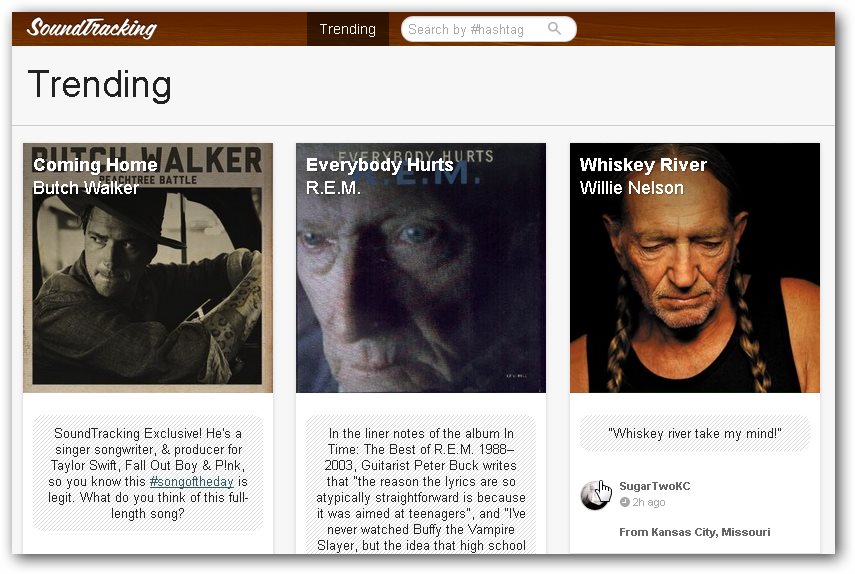855x574 pixels.
Task: Click the Trending page heading
Action: pyautogui.click(x=100, y=84)
